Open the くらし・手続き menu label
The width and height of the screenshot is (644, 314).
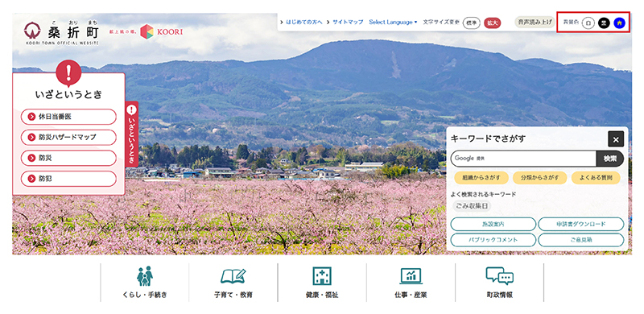point(145,295)
